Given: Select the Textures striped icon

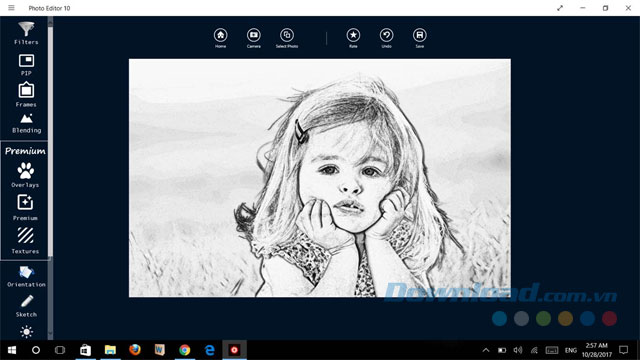Looking at the screenshot, I should [x=25, y=241].
